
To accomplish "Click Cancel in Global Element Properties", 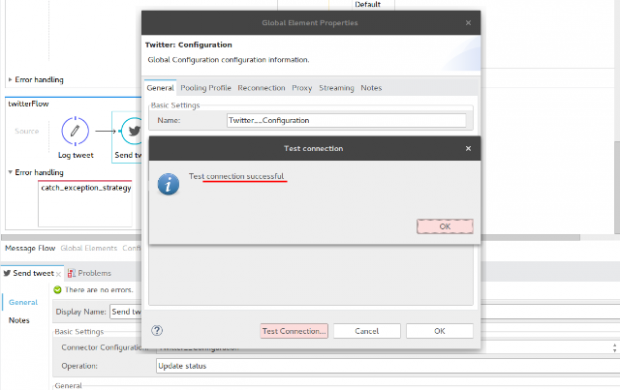I will [367, 331].
